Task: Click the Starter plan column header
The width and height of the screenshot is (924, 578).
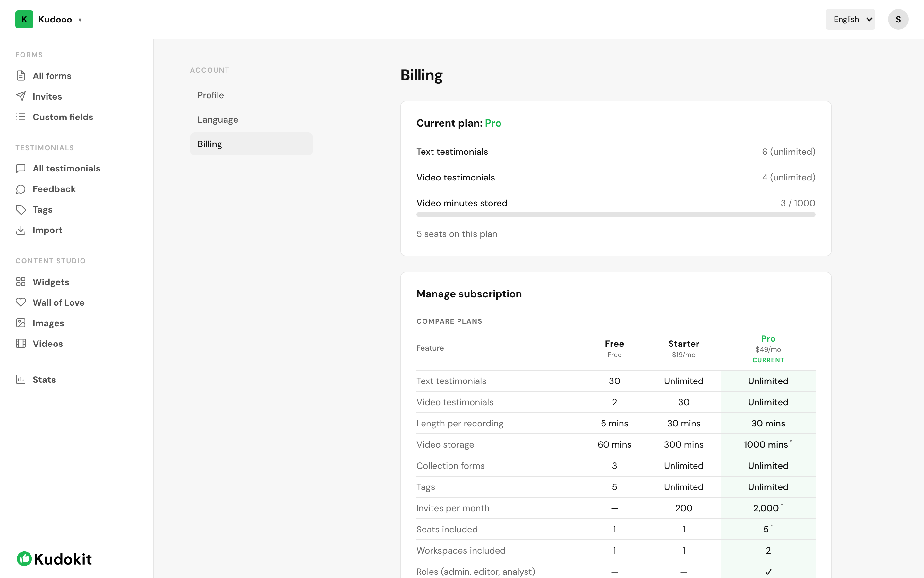Action: click(x=683, y=348)
